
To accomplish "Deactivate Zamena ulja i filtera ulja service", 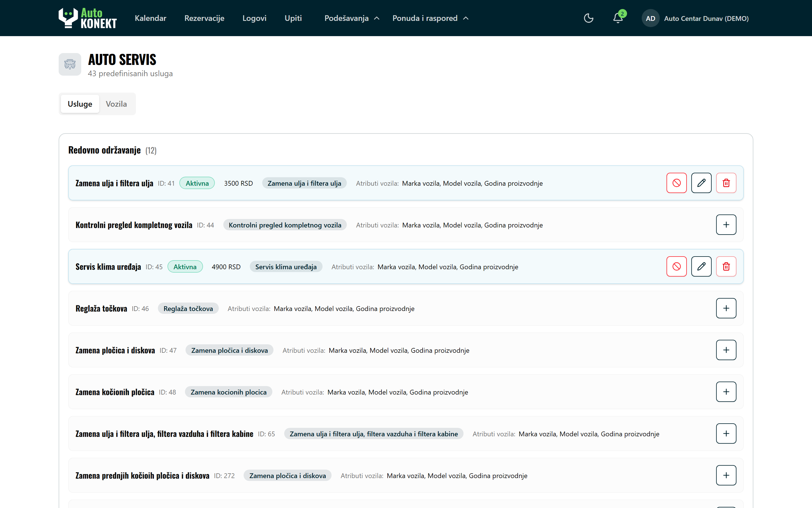I will (x=676, y=183).
